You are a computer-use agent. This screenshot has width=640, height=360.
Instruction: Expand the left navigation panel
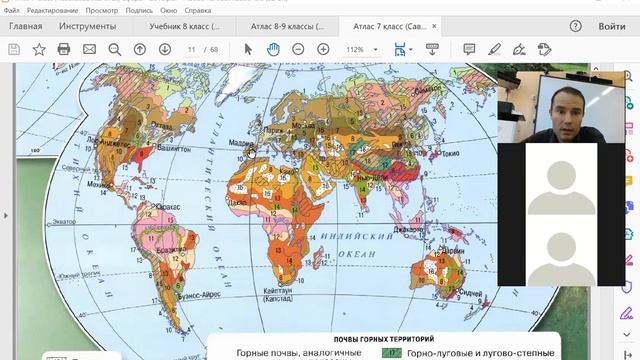click(x=6, y=215)
